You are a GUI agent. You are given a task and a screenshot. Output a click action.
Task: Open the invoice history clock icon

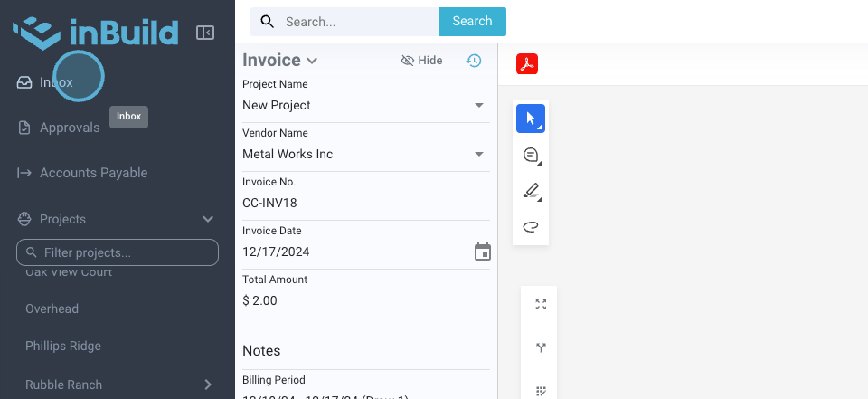pos(474,61)
